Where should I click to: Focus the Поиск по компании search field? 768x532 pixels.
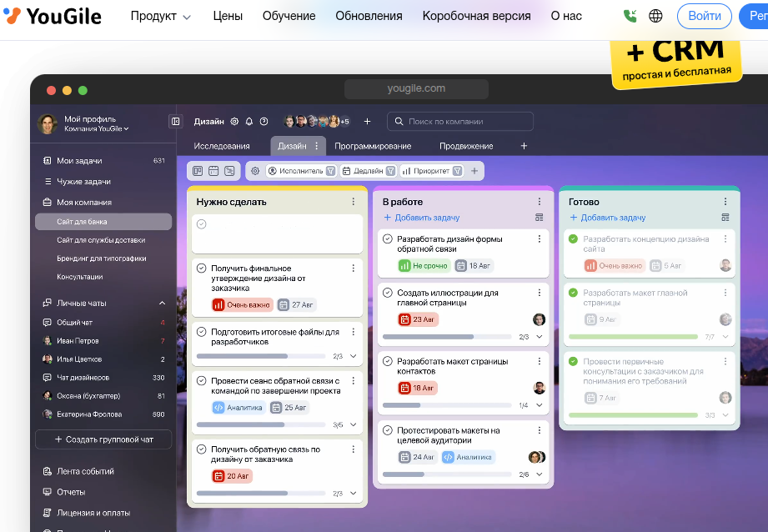[460, 122]
